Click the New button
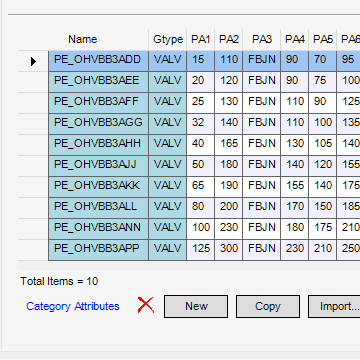360x360 pixels. (196, 306)
